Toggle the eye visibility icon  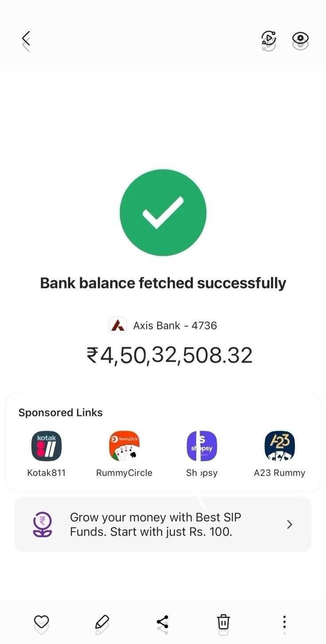(x=300, y=39)
